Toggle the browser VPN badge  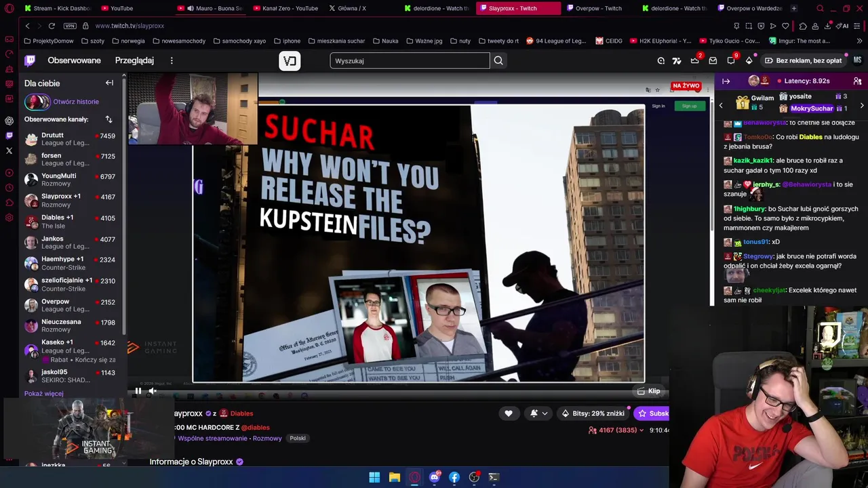click(x=70, y=26)
